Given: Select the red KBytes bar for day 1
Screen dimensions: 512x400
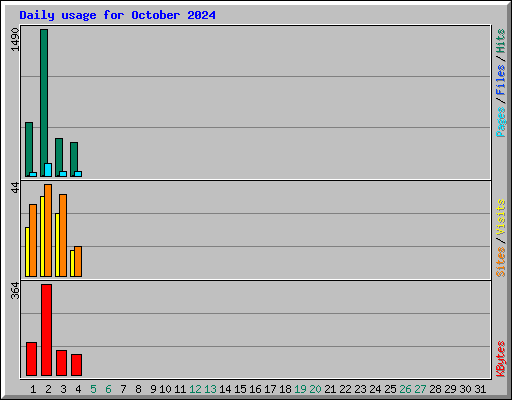Looking at the screenshot, I should [x=31, y=359].
